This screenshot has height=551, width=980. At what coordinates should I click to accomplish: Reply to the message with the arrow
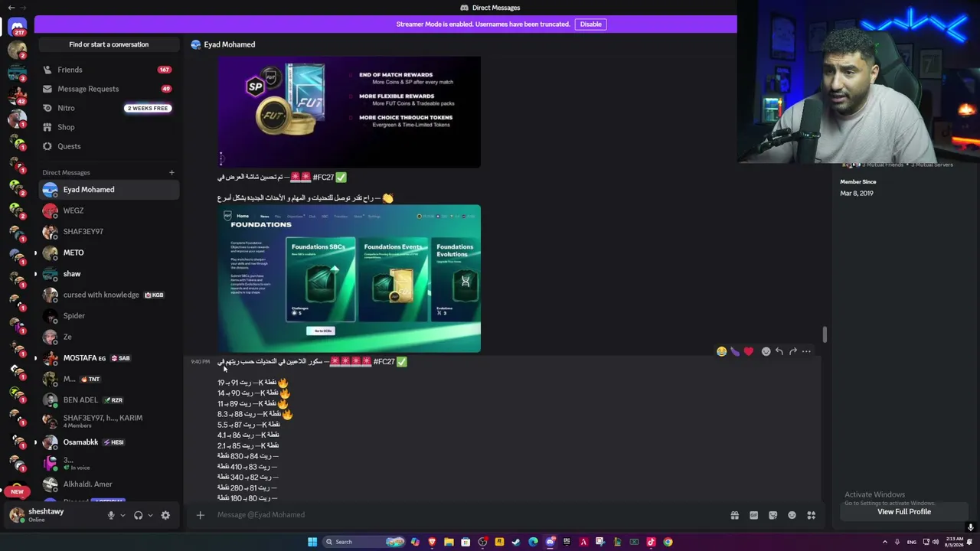tap(779, 351)
